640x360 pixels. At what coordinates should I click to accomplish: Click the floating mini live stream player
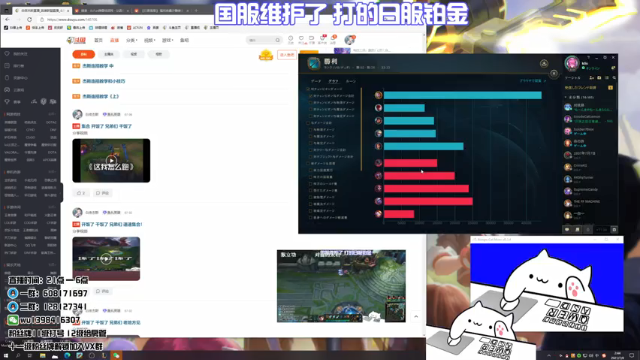click(341, 286)
